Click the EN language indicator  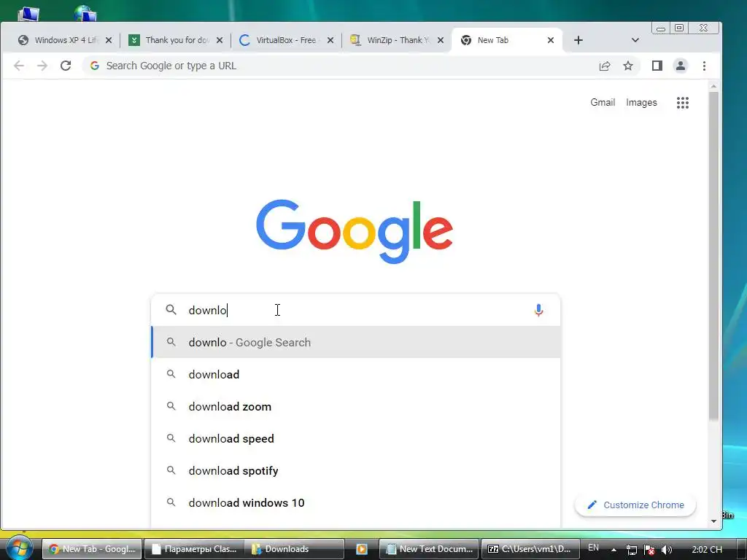click(594, 548)
